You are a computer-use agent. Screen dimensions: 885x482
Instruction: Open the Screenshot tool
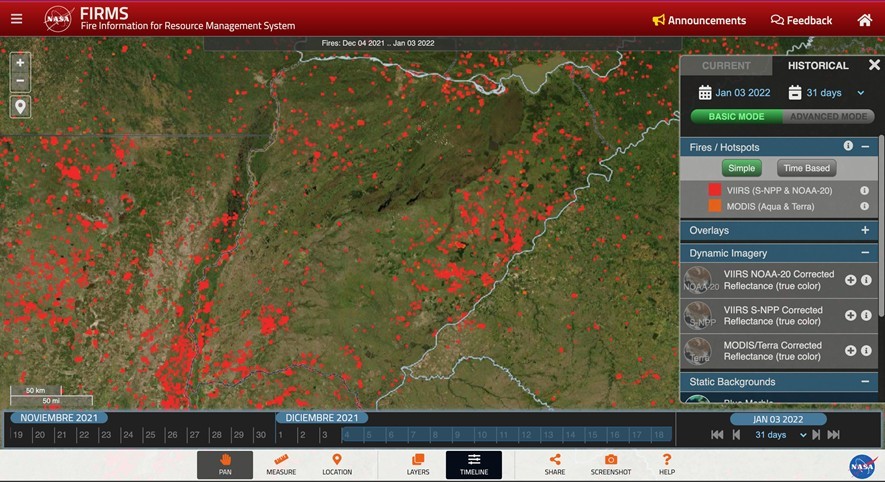610,465
